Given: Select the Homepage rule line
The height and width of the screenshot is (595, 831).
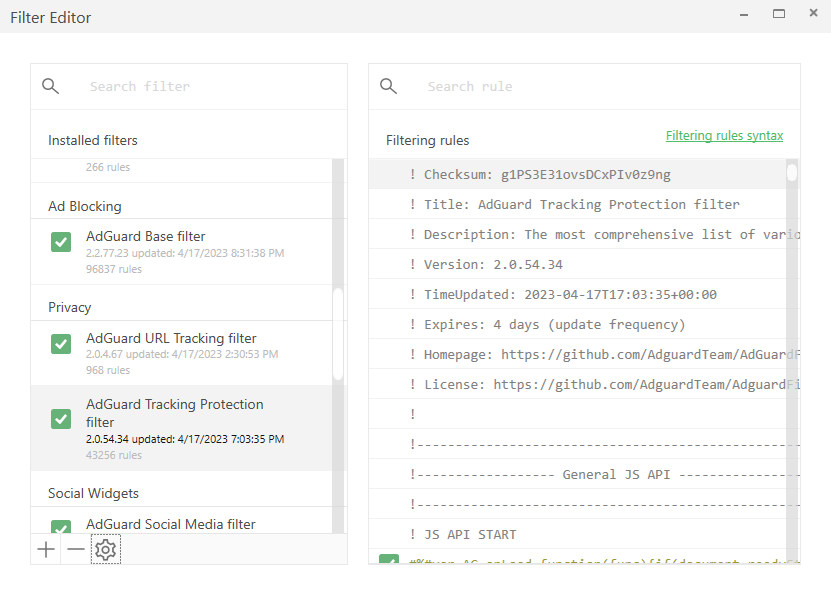Looking at the screenshot, I should 578,354.
